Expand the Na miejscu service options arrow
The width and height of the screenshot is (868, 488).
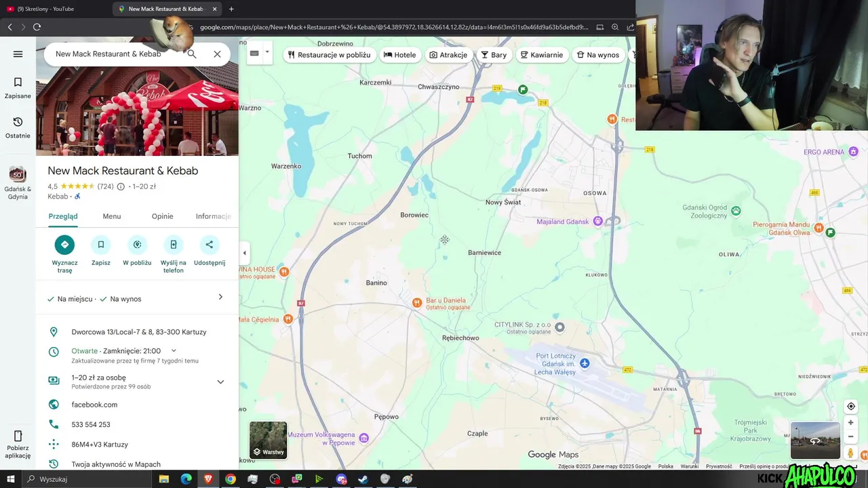[x=220, y=297]
